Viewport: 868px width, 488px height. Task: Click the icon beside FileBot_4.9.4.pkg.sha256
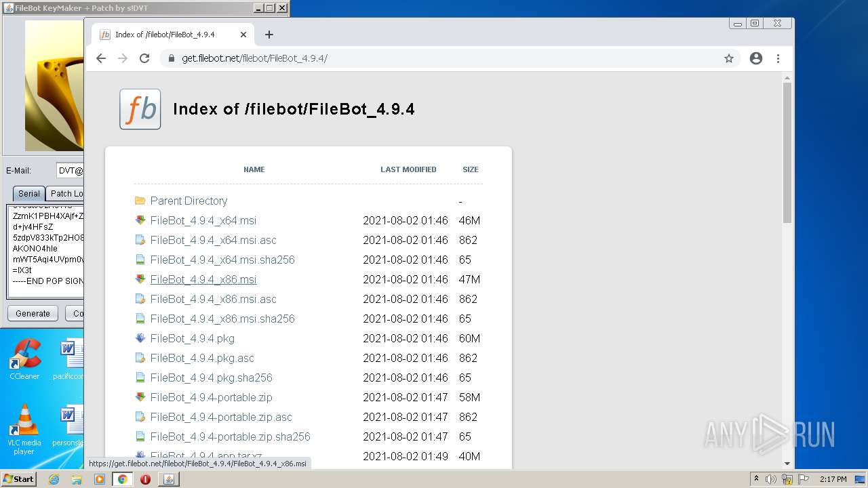(140, 378)
